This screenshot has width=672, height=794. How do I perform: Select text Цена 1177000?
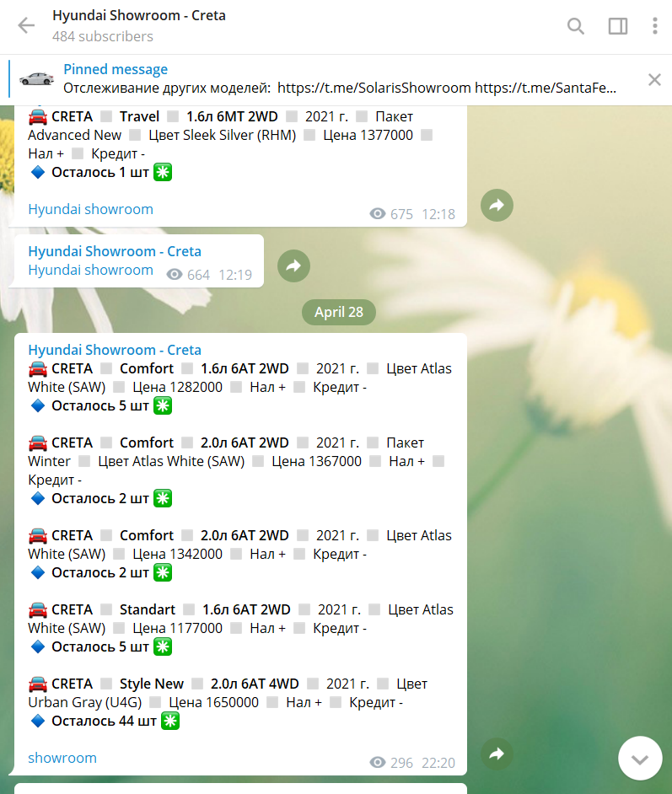pyautogui.click(x=177, y=629)
